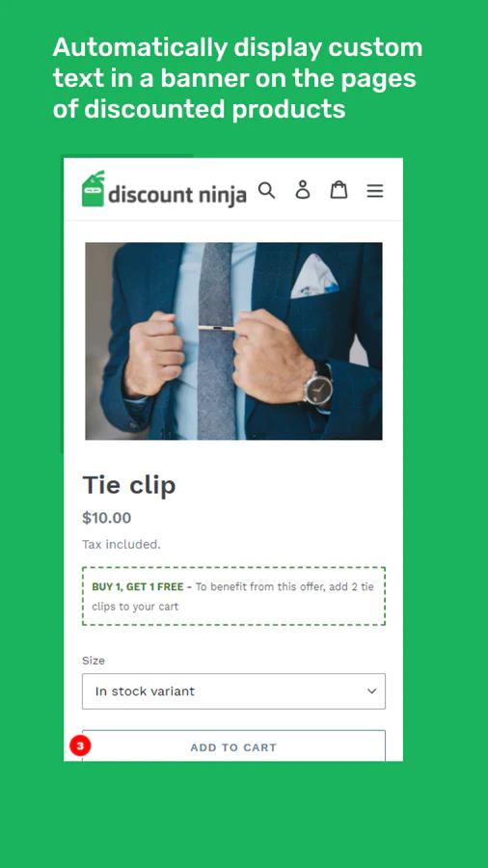Click the Size dropdown chevron arrow
The image size is (488, 868).
click(x=372, y=691)
